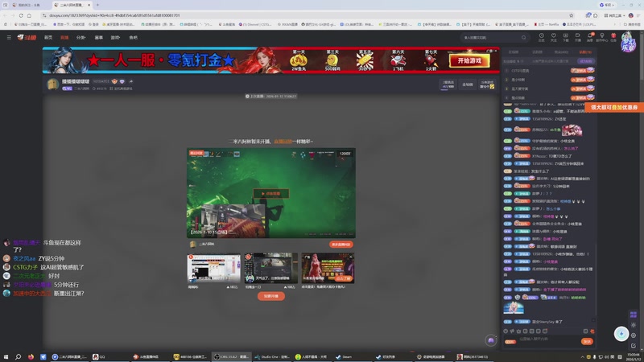
Task: Open watch history clock icon
Action: tap(541, 37)
